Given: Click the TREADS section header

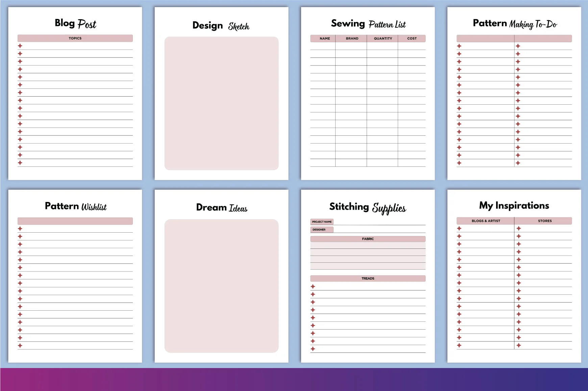Looking at the screenshot, I should click(x=368, y=279).
